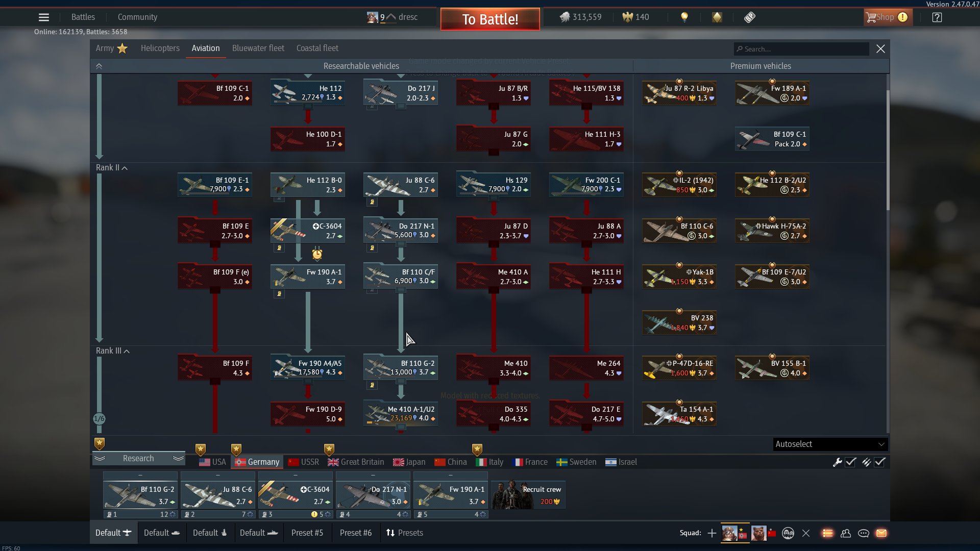
Task: Select the Me 410 A-1/U2 vehicle card
Action: point(401,413)
